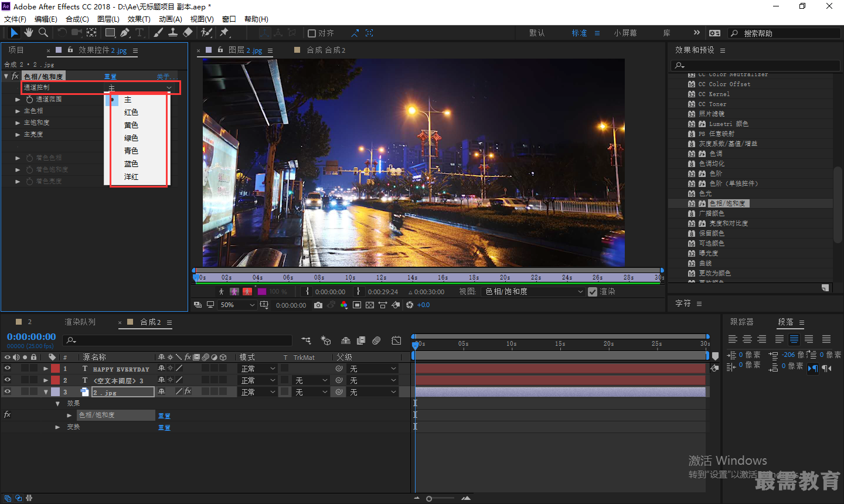Select center text paragraph alignment icon
This screenshot has width=844, height=504.
coord(747,339)
